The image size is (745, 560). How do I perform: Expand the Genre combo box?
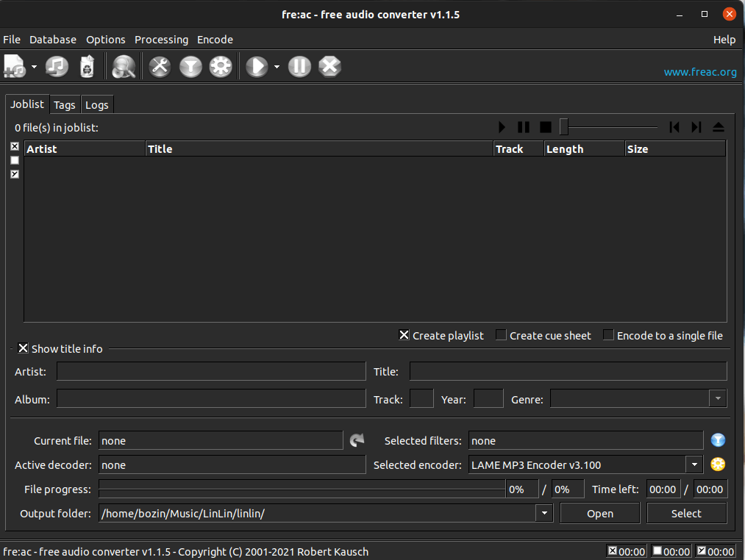[718, 399]
